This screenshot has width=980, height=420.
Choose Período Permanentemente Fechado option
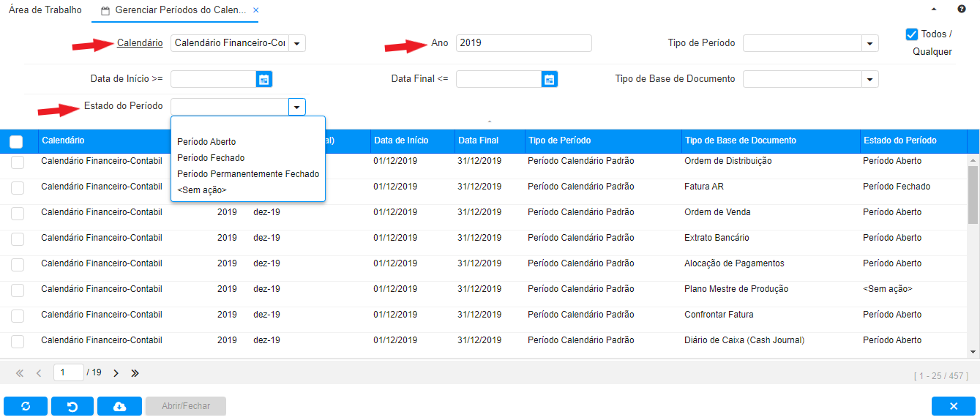click(x=248, y=174)
